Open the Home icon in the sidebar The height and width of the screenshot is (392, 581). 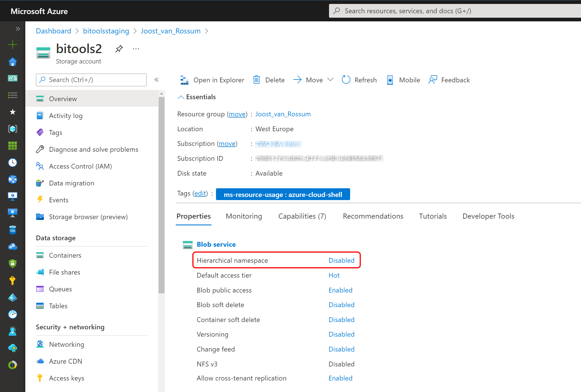(13, 62)
